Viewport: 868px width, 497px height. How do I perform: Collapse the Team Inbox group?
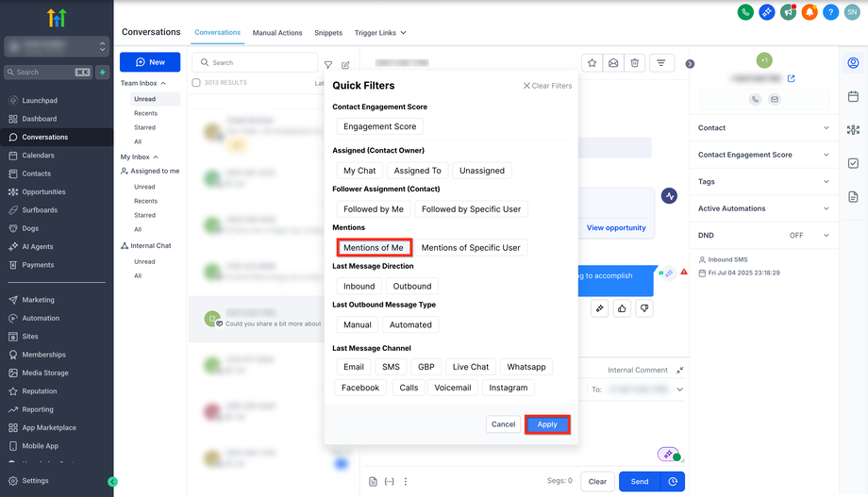142,83
